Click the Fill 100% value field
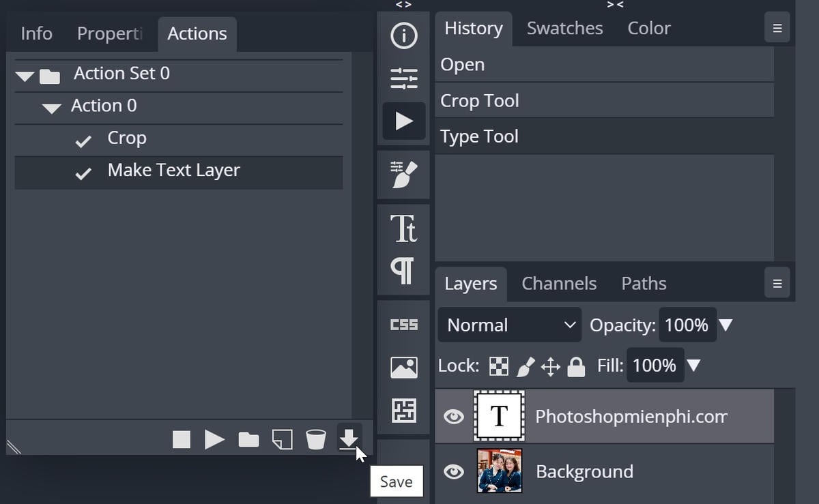The image size is (819, 504). pyautogui.click(x=655, y=366)
